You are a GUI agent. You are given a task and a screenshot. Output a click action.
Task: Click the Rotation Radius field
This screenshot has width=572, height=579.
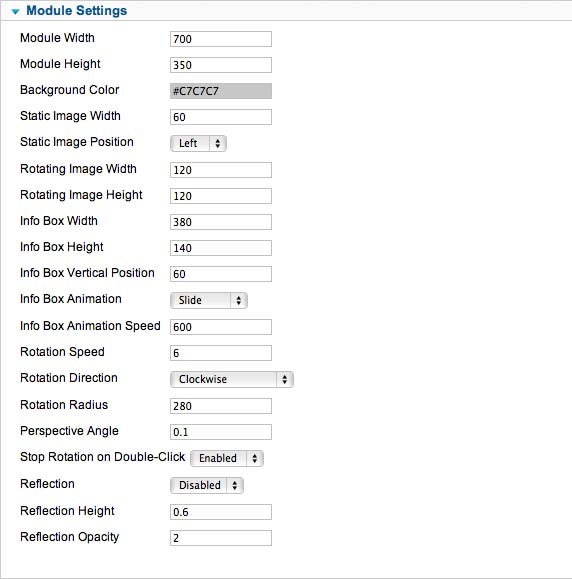tap(221, 406)
